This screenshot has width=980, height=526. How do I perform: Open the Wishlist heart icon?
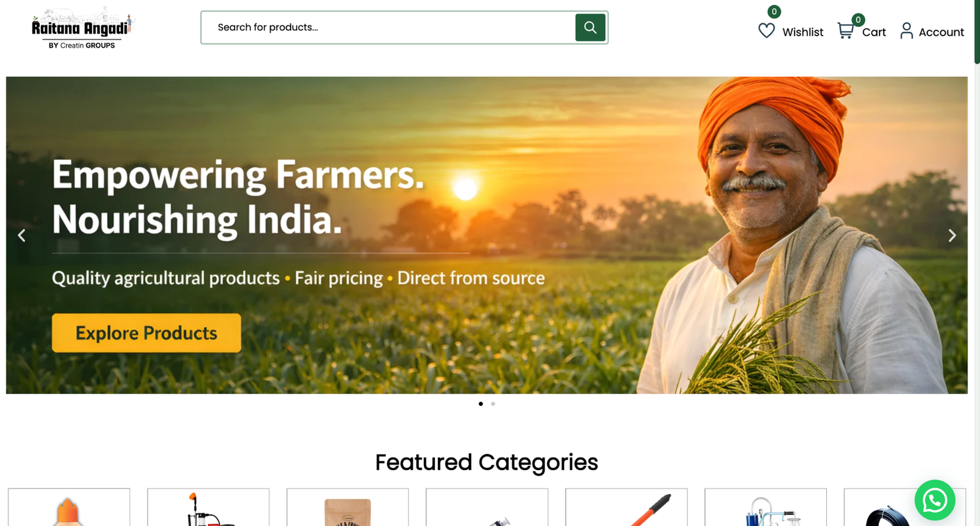point(766,31)
